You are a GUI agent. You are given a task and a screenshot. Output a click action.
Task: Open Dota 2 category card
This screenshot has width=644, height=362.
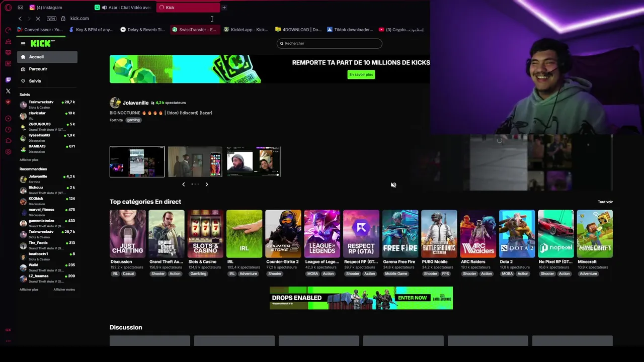click(x=517, y=234)
